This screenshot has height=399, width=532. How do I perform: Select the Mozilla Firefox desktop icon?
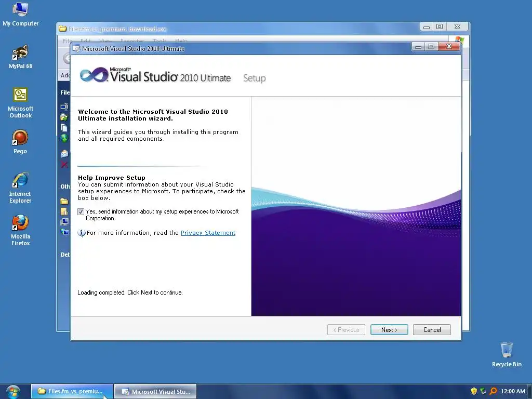(x=20, y=230)
